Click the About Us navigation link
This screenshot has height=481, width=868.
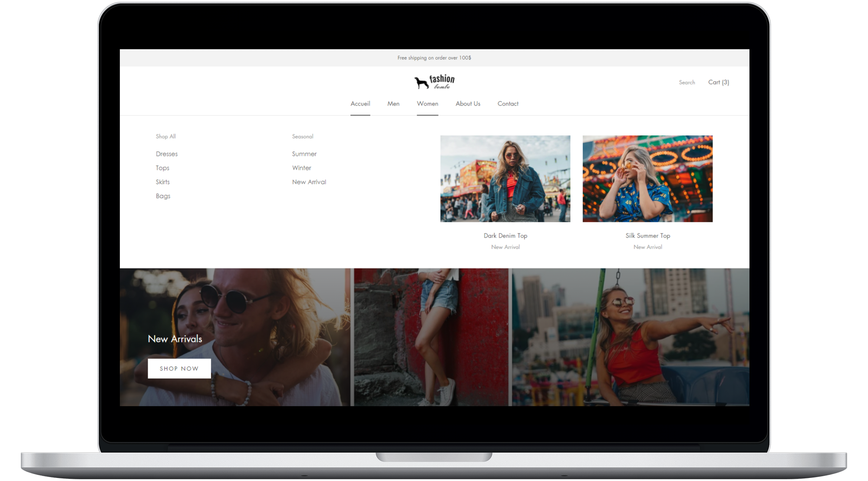[467, 103]
